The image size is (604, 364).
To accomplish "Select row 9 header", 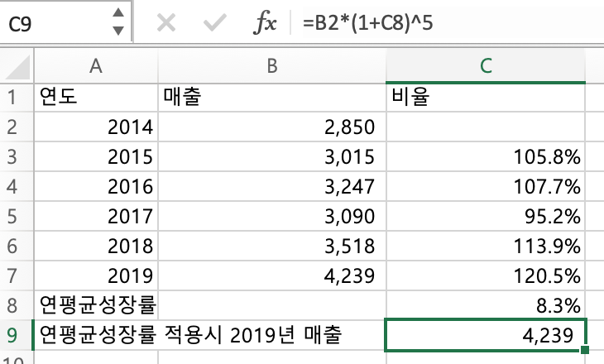I will 17,335.
